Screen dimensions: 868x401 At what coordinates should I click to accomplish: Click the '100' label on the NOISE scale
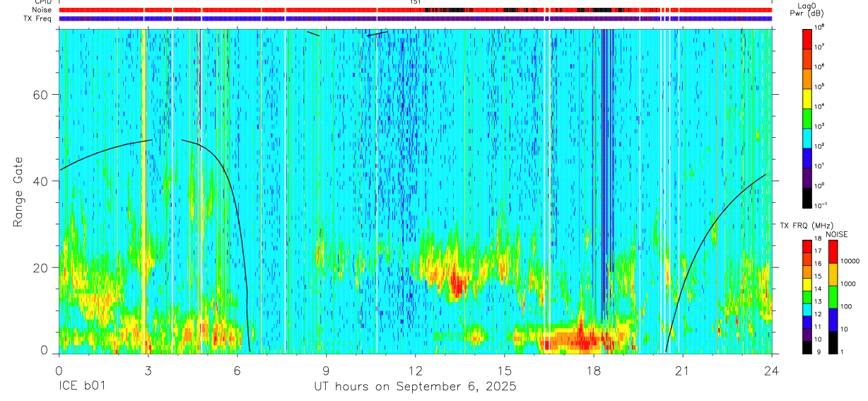(847, 308)
